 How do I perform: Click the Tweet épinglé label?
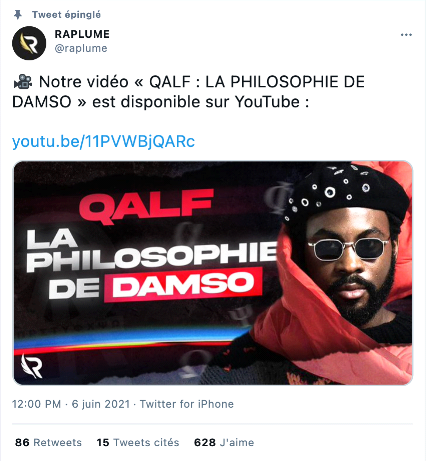[66, 15]
